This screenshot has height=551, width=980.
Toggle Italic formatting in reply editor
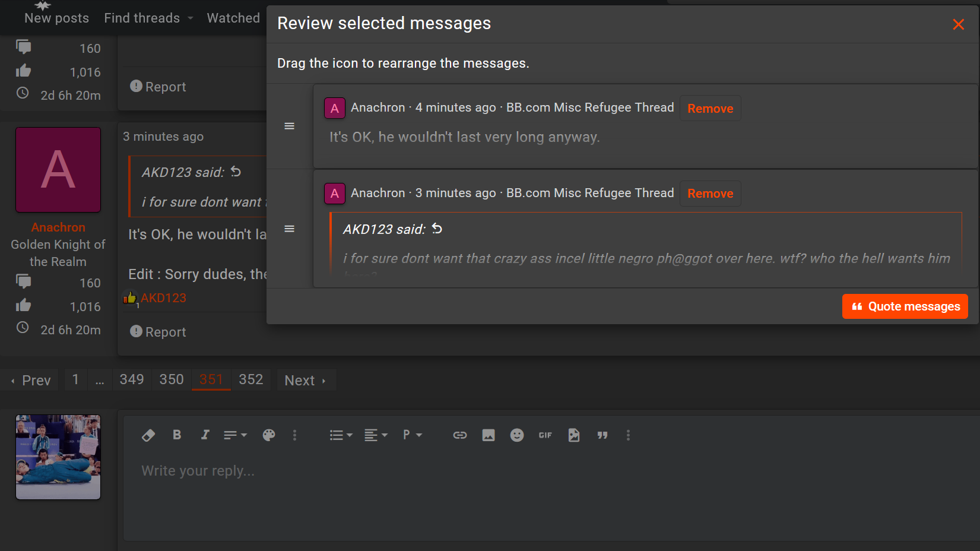(205, 435)
